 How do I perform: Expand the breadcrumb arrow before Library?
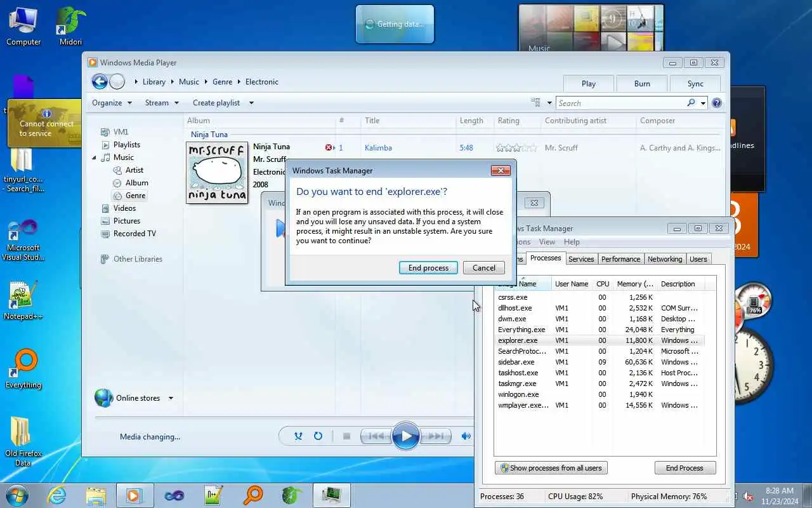click(x=136, y=82)
